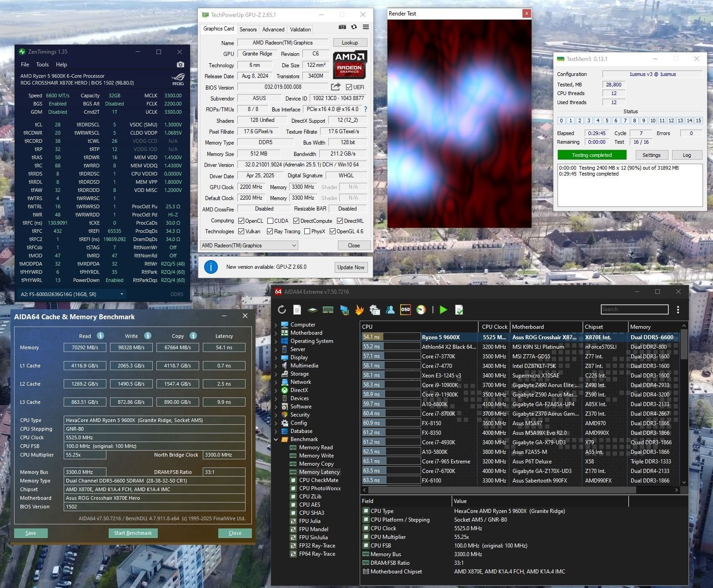Expand the Operating System tree node
The image size is (713, 588).
tap(276, 341)
